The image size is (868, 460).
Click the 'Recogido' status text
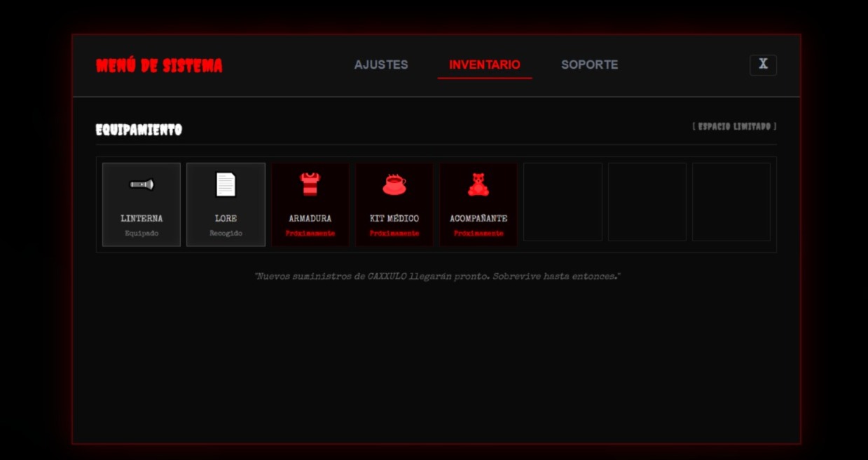coord(226,234)
